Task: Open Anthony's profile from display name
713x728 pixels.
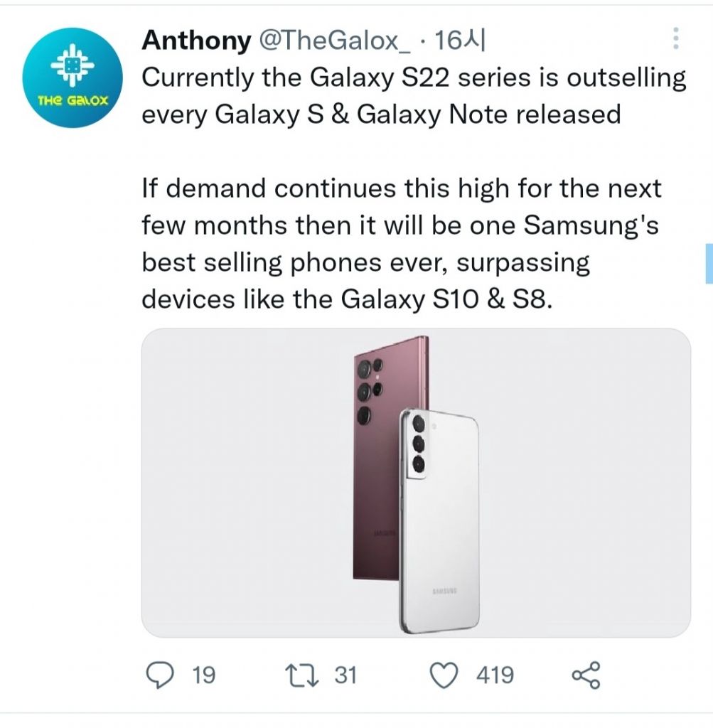Action: [195, 41]
